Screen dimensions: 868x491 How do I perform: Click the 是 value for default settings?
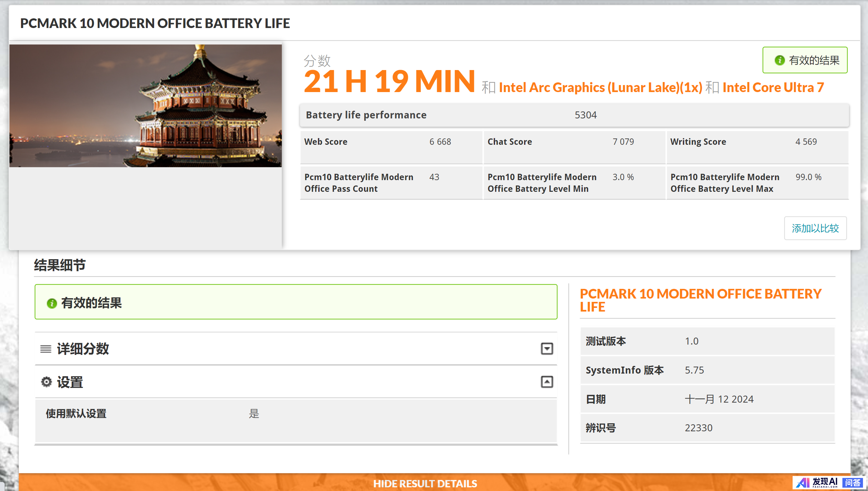tap(254, 413)
